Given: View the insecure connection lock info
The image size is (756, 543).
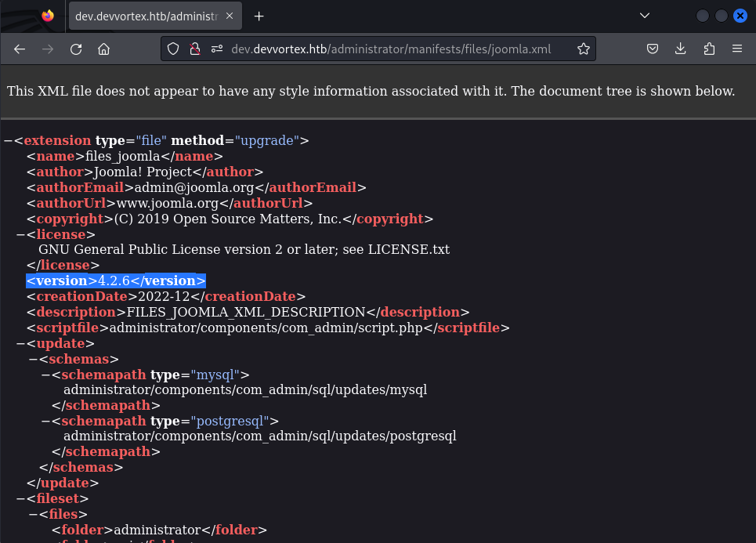Looking at the screenshot, I should tap(195, 49).
